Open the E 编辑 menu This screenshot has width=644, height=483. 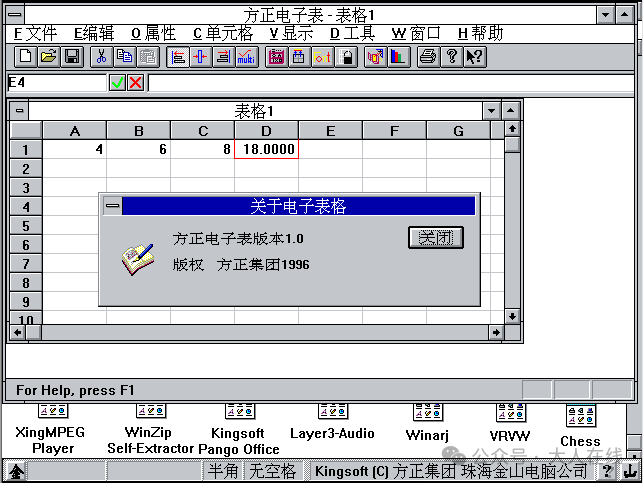click(x=94, y=34)
